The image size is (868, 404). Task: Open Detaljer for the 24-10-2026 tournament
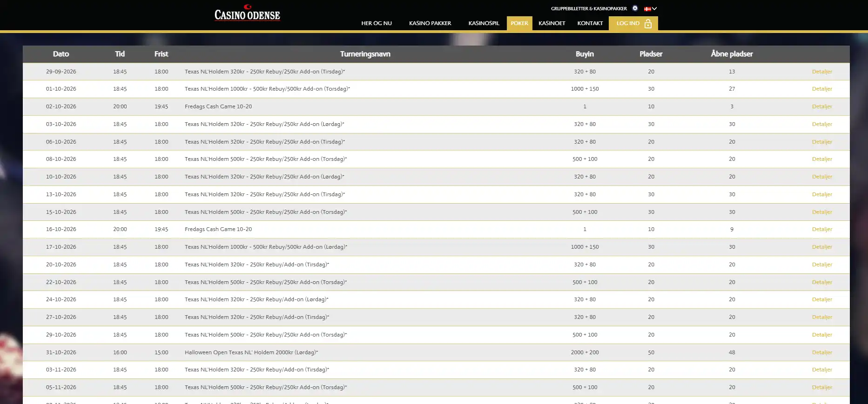click(x=822, y=299)
